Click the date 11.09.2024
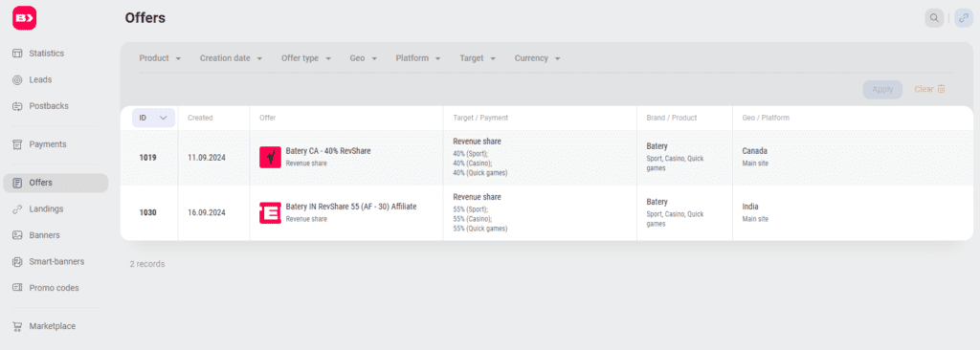Viewport: 980px width, 350px height. coord(207,158)
